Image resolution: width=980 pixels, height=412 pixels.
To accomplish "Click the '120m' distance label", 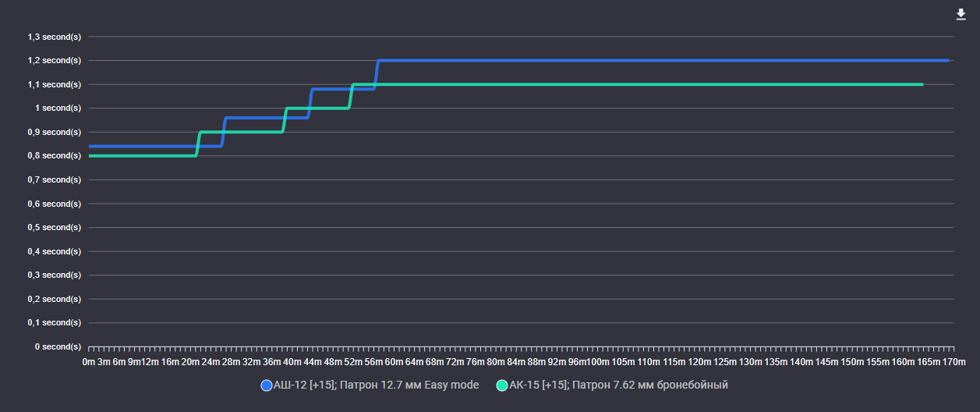I will point(700,362).
